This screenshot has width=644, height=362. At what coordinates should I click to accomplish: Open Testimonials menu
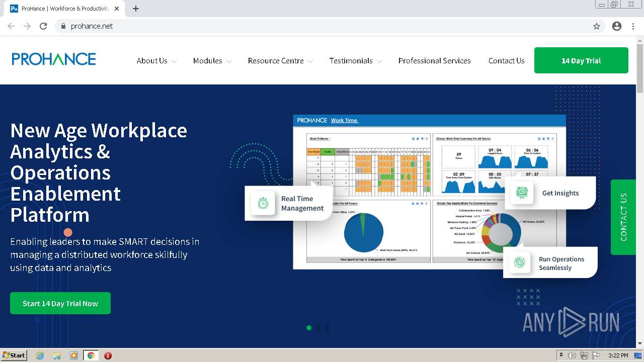351,60
